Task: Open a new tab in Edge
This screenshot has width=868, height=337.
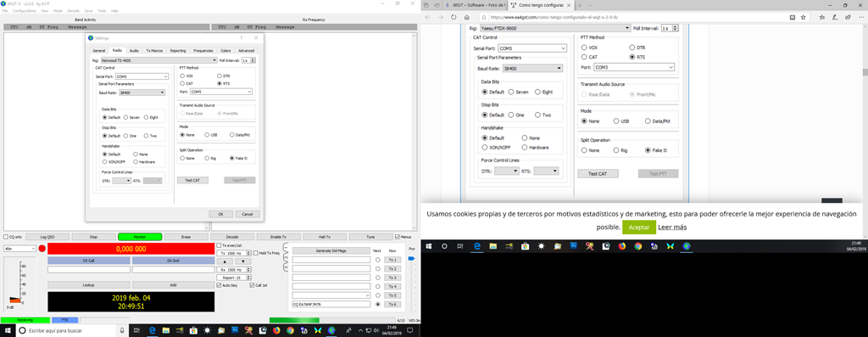Action: coord(580,5)
